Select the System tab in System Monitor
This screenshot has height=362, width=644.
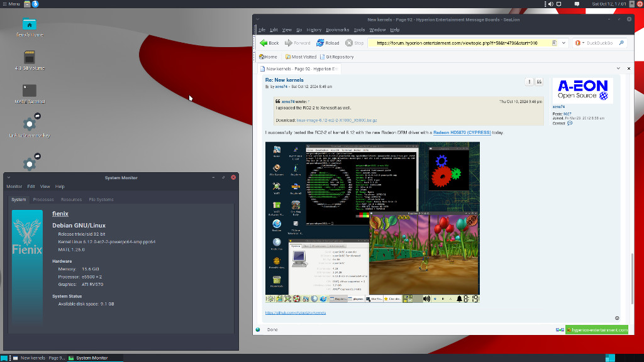(18, 199)
